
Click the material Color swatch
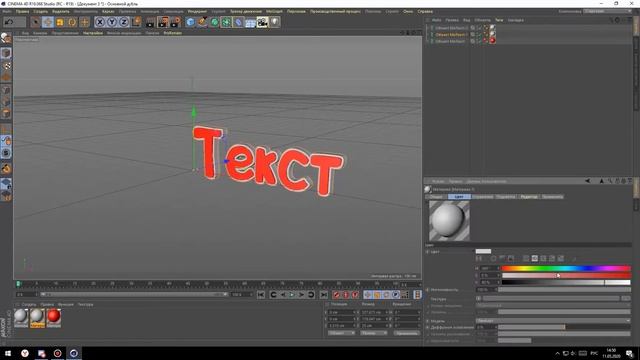point(483,251)
